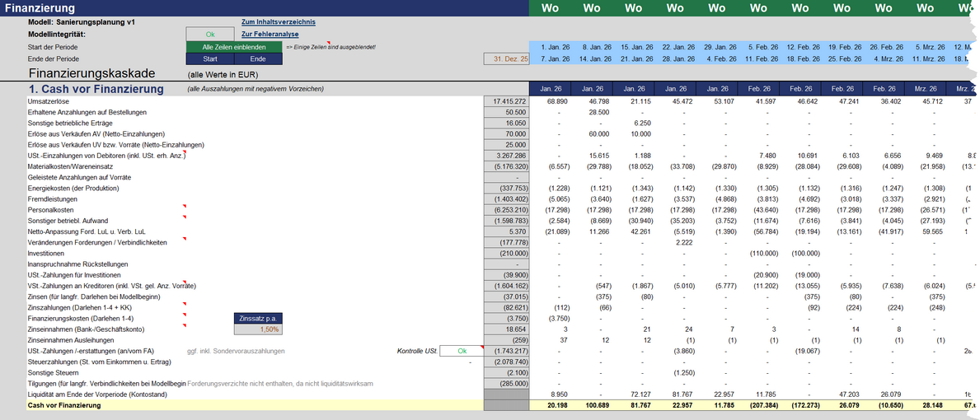Image resolution: width=980 pixels, height=420 pixels.
Task: Select the Zinssatz p.a. 1,50% input cell
Action: tap(258, 329)
